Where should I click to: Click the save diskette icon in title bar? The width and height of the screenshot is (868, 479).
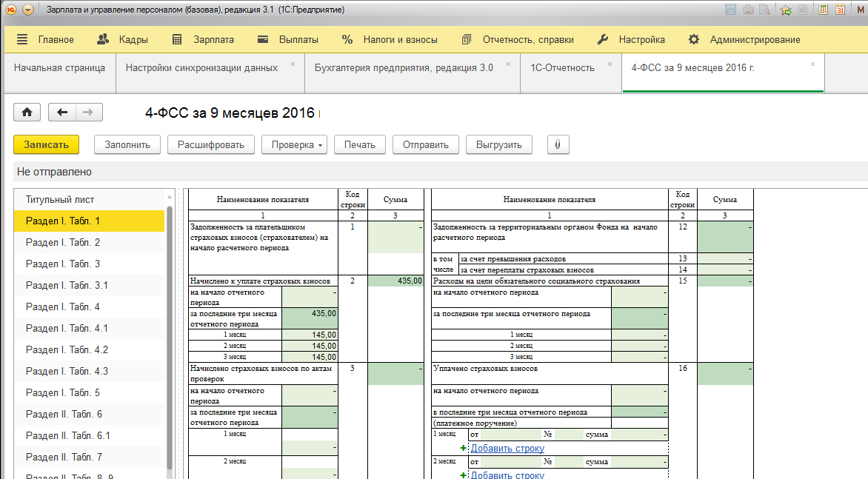(731, 10)
